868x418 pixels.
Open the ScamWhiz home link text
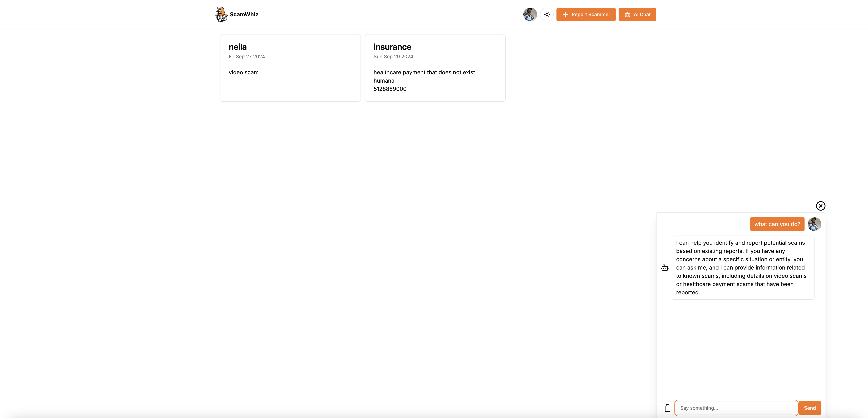pos(244,14)
